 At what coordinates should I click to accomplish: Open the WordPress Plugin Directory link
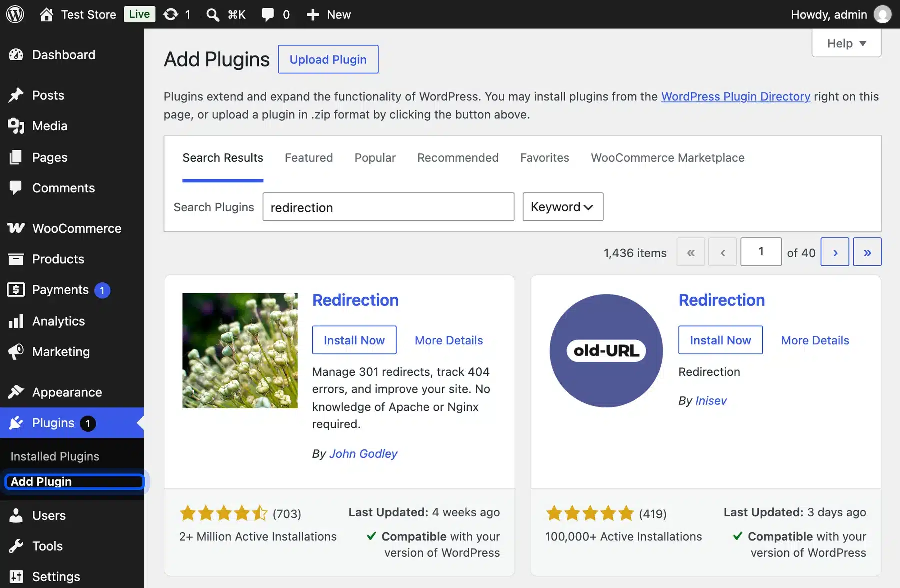[735, 96]
